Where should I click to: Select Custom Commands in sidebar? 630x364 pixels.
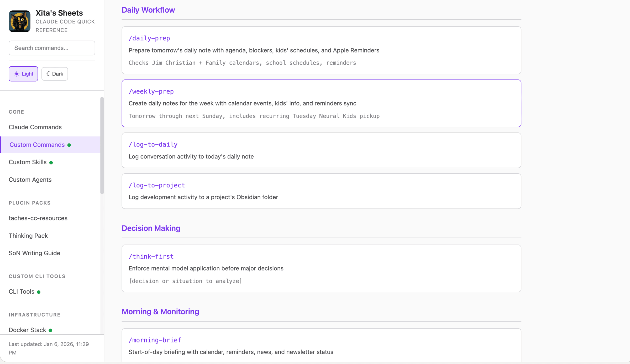[x=37, y=145]
